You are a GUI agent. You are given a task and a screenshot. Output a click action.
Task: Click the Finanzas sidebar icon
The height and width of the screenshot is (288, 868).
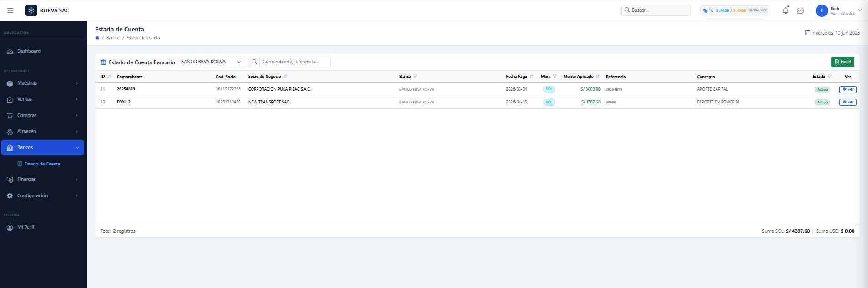click(10, 180)
